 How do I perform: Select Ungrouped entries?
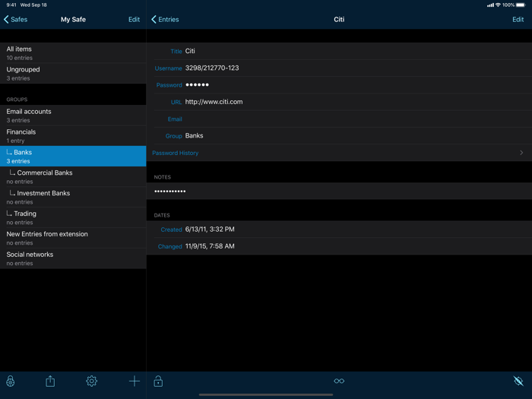(73, 73)
